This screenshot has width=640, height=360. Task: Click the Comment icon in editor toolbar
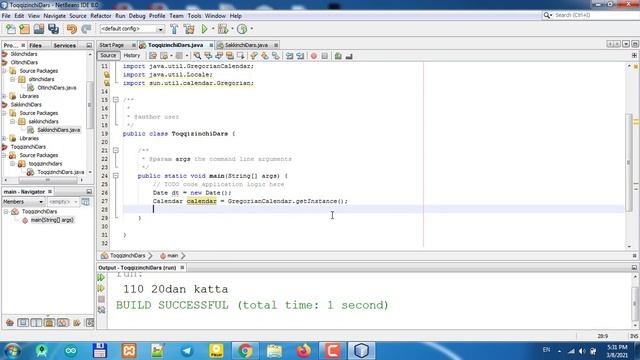338,56
